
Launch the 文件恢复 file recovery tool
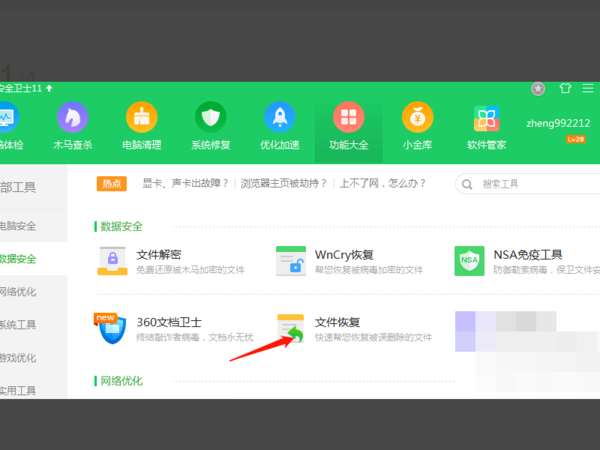291,329
